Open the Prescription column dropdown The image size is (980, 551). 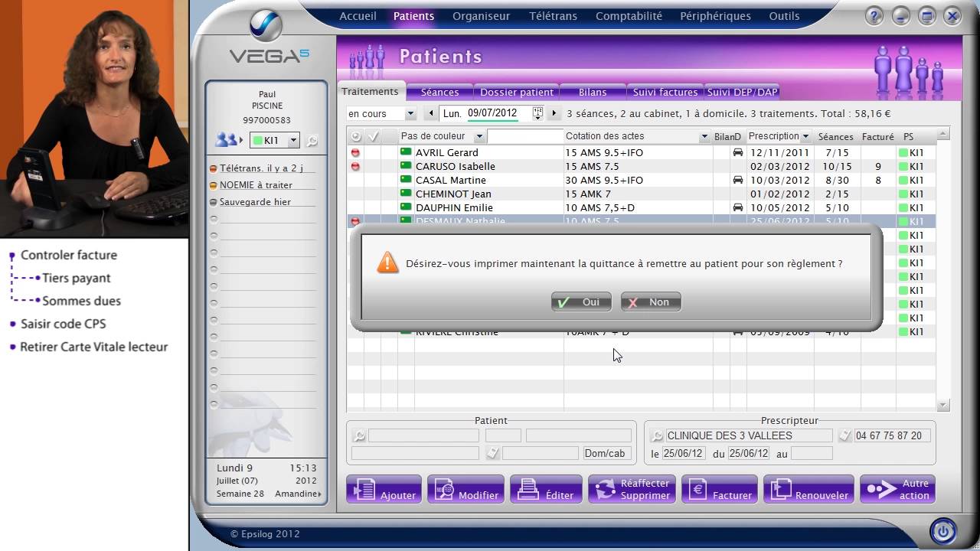805,136
